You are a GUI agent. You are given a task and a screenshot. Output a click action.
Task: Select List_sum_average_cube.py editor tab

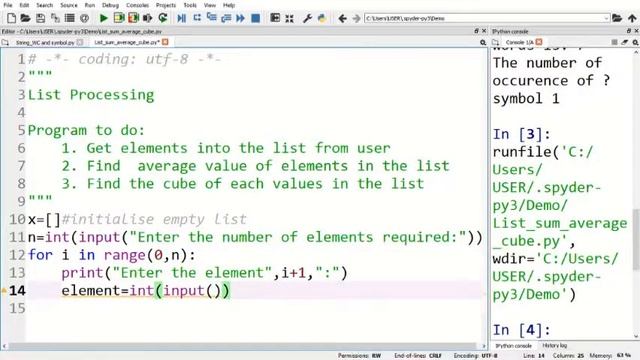[127, 42]
